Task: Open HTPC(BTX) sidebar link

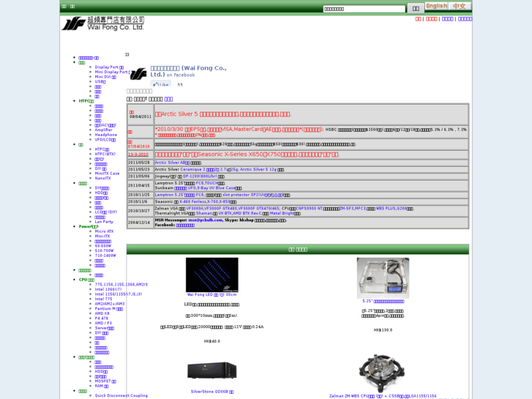Action: (x=105, y=154)
